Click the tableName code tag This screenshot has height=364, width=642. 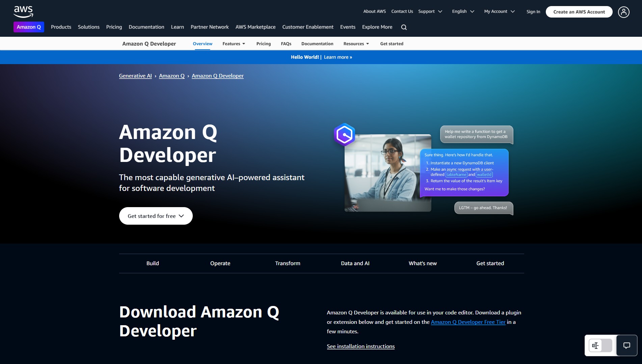(x=456, y=175)
